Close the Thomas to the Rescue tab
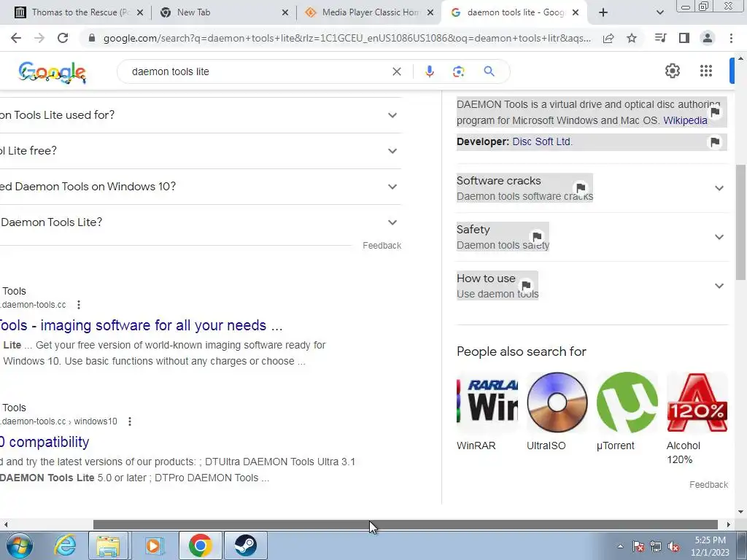This screenshot has height=560, width=747. (140, 12)
